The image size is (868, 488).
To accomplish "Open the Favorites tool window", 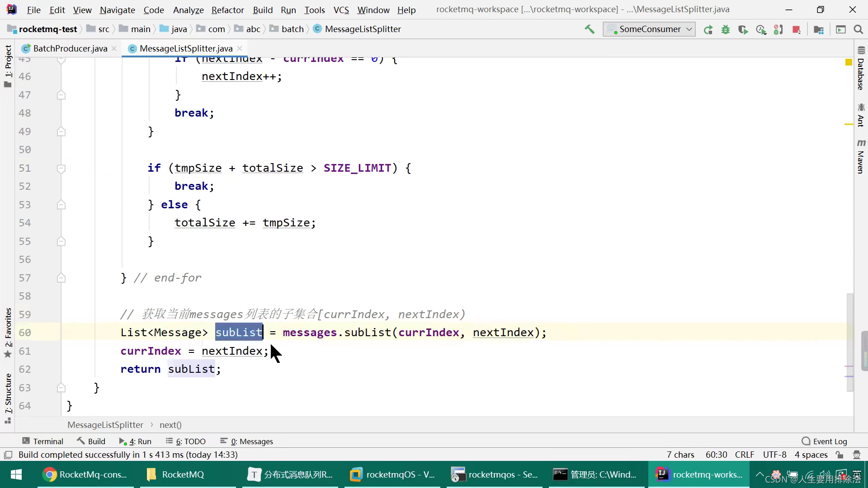I will [8, 333].
